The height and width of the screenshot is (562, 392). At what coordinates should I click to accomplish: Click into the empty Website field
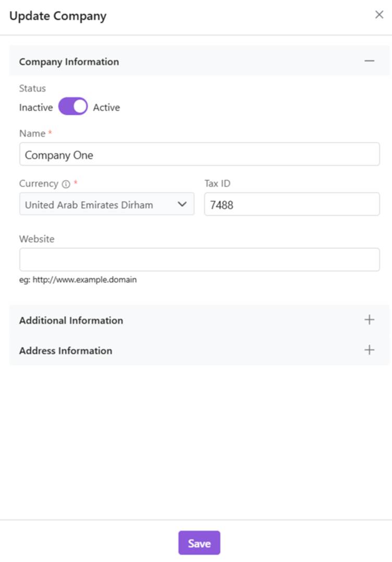[x=199, y=259]
